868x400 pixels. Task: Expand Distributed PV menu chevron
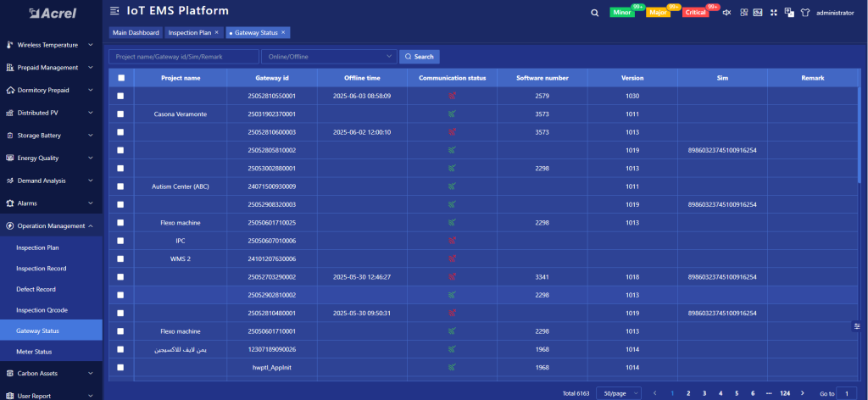(x=90, y=113)
